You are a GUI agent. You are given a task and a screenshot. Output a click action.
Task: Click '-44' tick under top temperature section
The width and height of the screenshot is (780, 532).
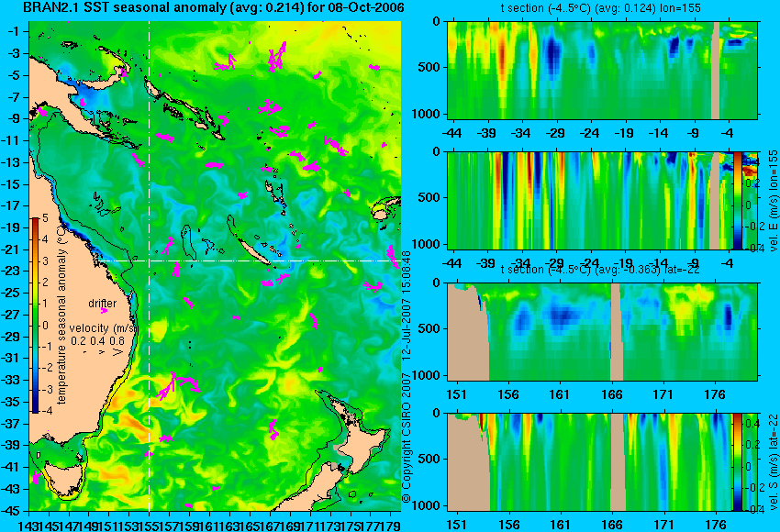click(451, 133)
